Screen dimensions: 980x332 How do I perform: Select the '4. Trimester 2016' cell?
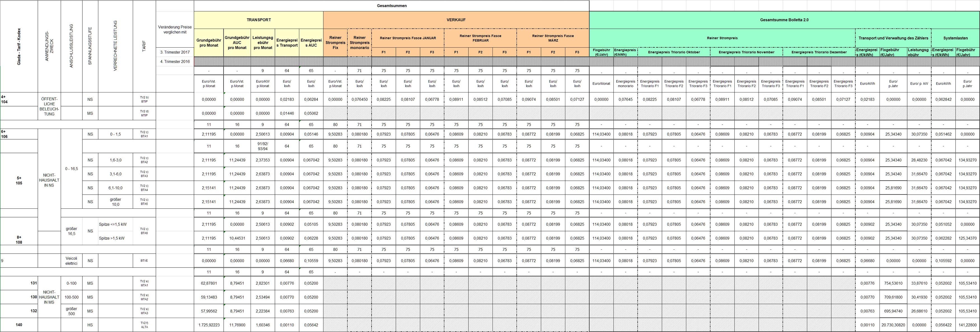(175, 61)
